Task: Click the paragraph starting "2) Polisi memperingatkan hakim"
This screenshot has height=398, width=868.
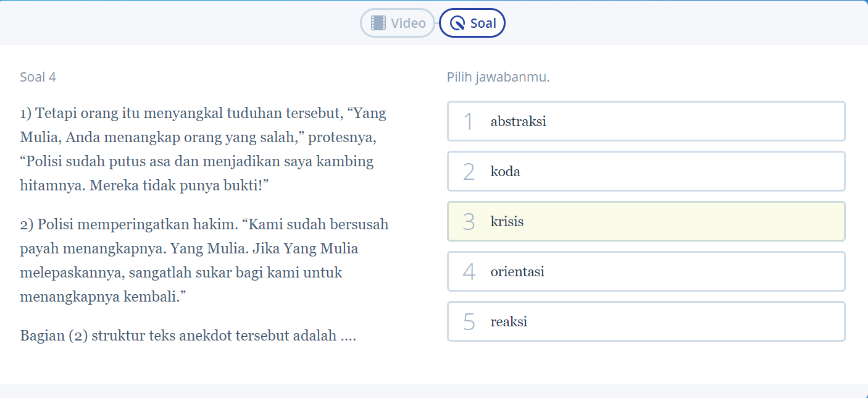Action: 204,260
